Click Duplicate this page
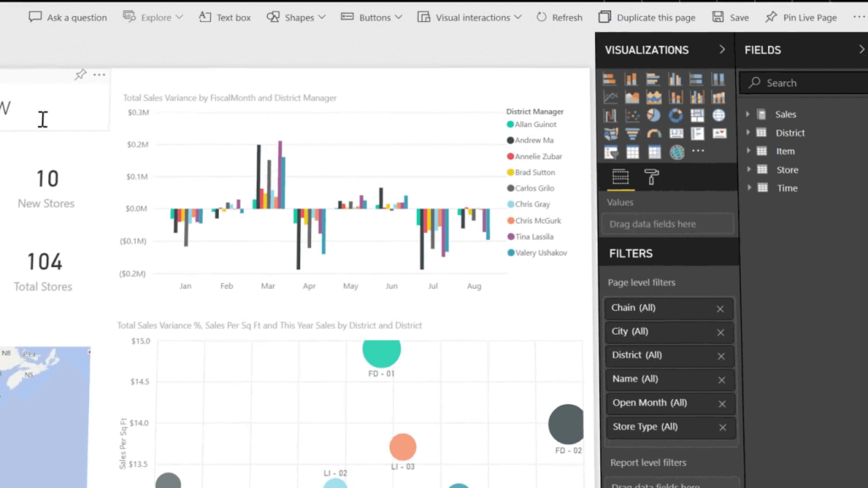Screen dimensions: 868x488 tap(647, 16)
